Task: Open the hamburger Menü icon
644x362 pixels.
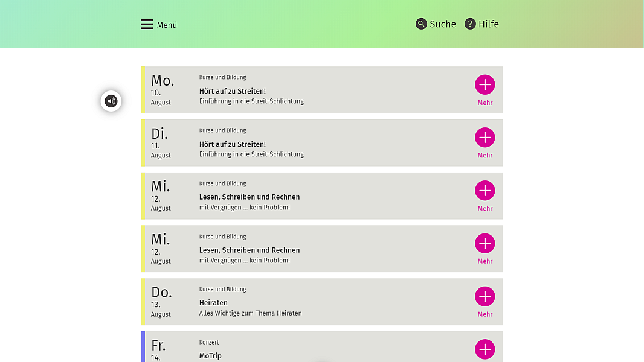Action: 147,24
